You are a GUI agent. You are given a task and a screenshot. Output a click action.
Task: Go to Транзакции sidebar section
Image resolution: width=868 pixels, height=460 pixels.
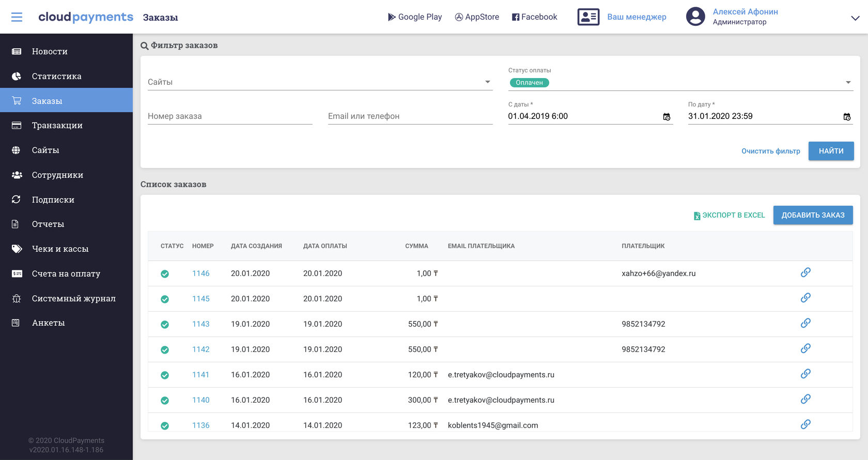tap(57, 126)
